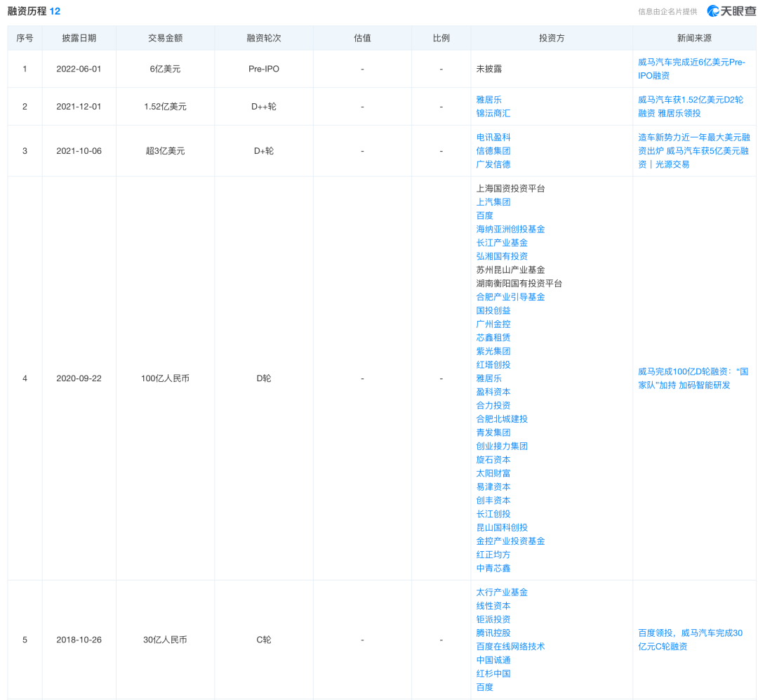Viewport: 758px width, 700px height.
Task: Open news link 威马汽车获1.52亿美元D2轮融资
Action: [x=691, y=107]
